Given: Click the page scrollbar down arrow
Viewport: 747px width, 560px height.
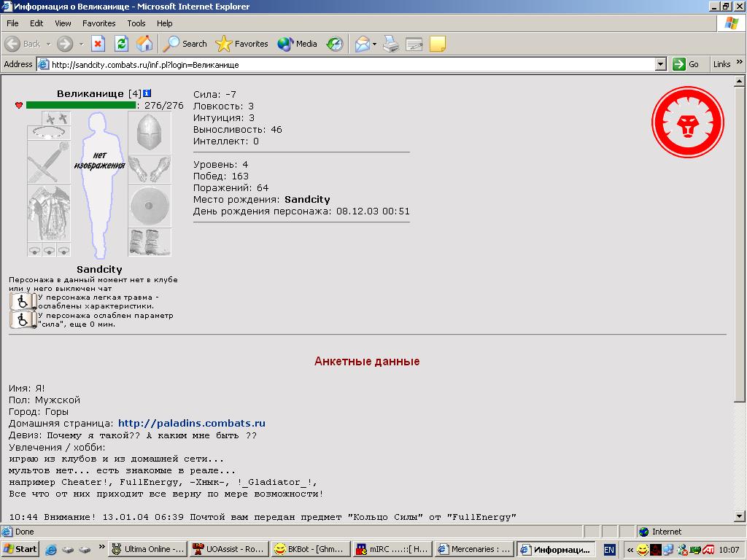Looking at the screenshot, I should tap(739, 516).
